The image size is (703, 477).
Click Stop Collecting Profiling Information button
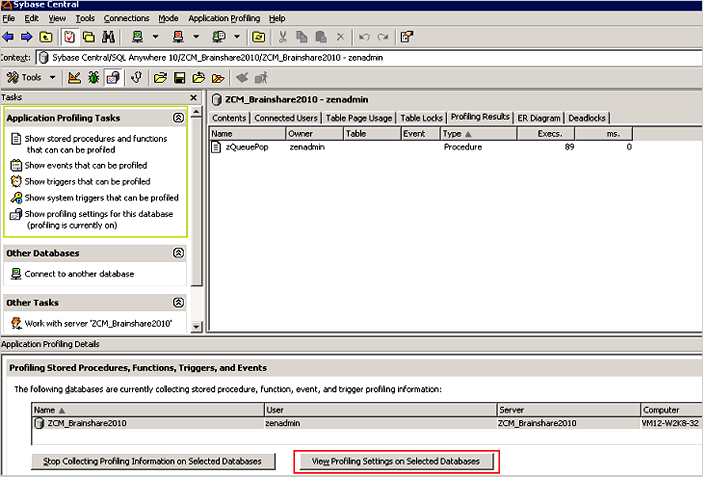[153, 461]
